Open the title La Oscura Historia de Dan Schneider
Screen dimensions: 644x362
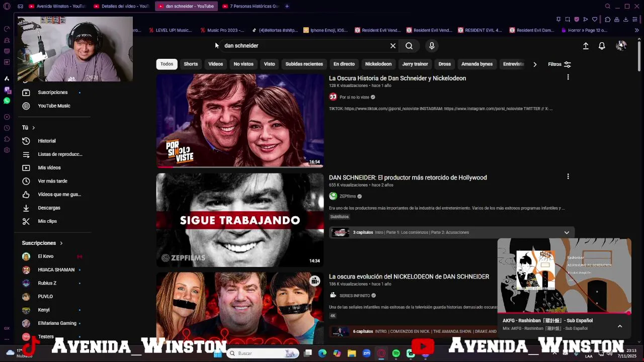coord(397,78)
